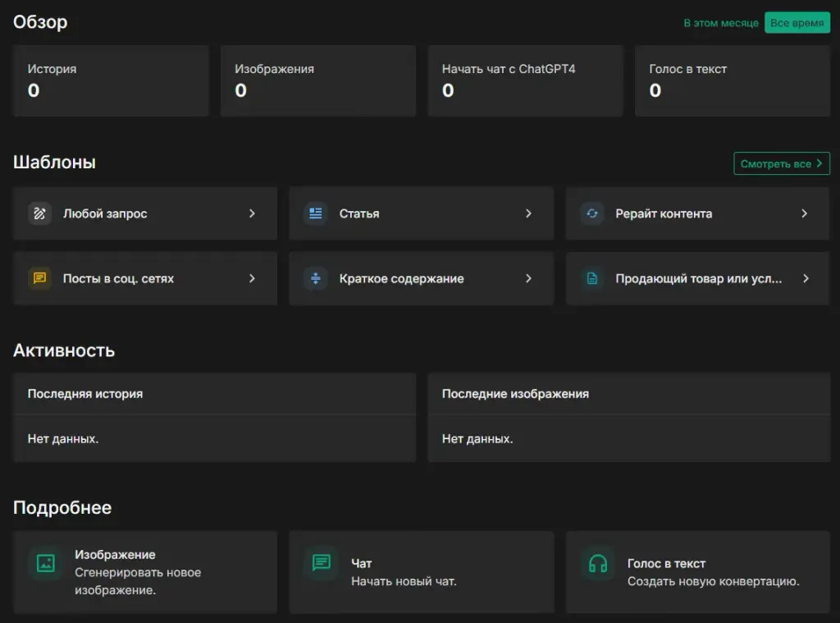
Task: Open Статья using its right chevron
Action: pyautogui.click(x=529, y=213)
